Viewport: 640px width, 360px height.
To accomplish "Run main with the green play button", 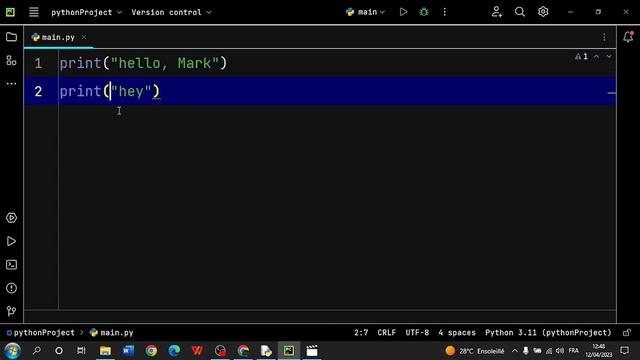I will (x=403, y=12).
